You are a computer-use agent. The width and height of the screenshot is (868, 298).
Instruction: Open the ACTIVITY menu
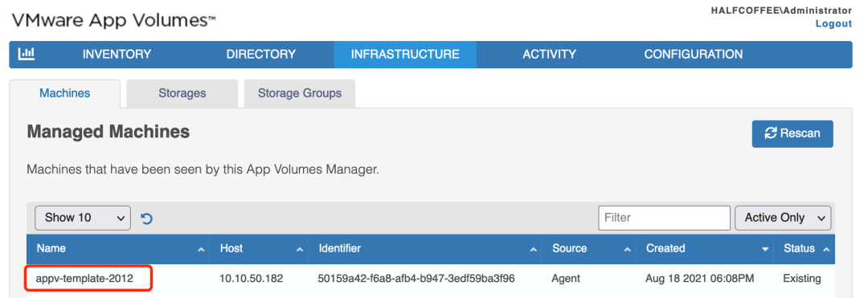(x=549, y=54)
